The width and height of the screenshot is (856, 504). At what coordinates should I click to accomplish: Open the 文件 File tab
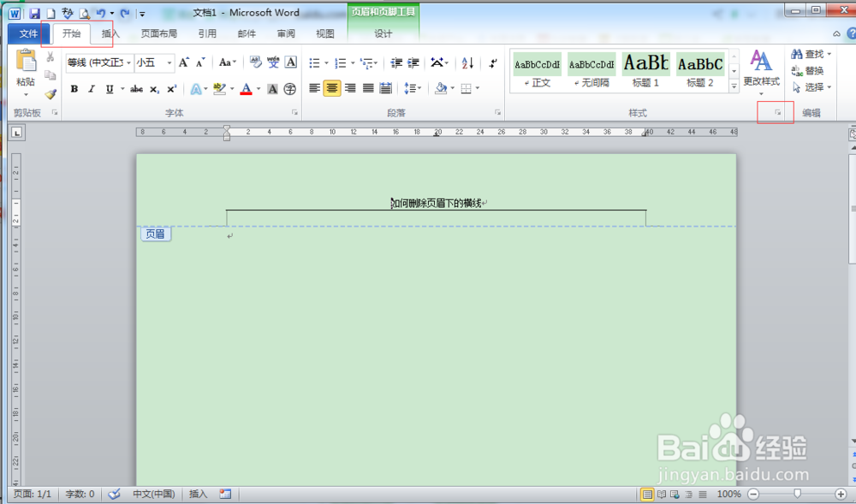(x=28, y=33)
